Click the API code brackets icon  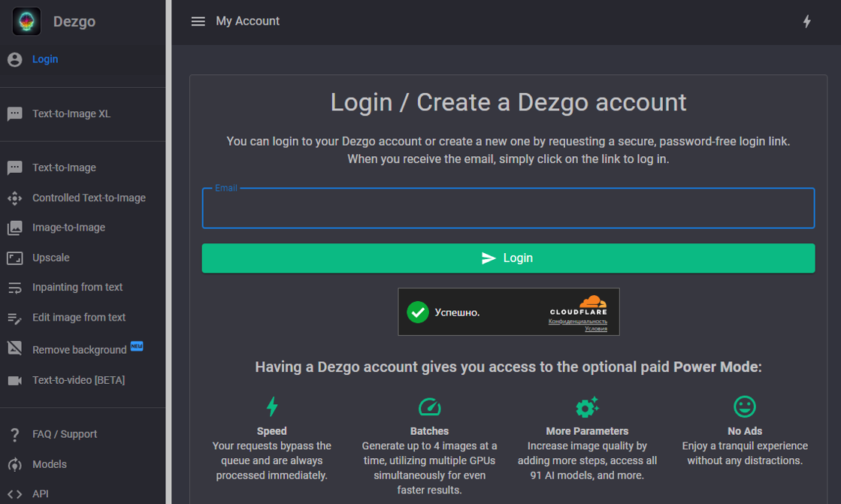pos(15,494)
